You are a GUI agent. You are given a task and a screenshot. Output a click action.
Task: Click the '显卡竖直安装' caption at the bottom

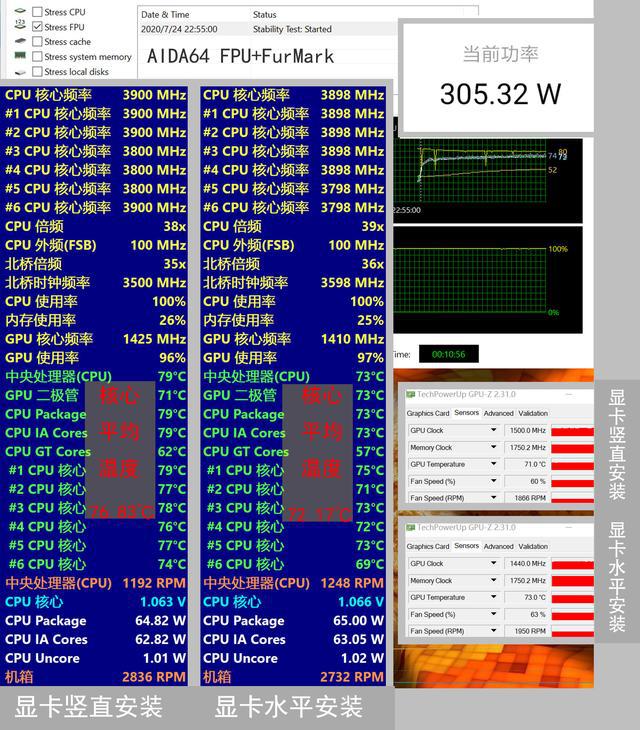coord(88,707)
